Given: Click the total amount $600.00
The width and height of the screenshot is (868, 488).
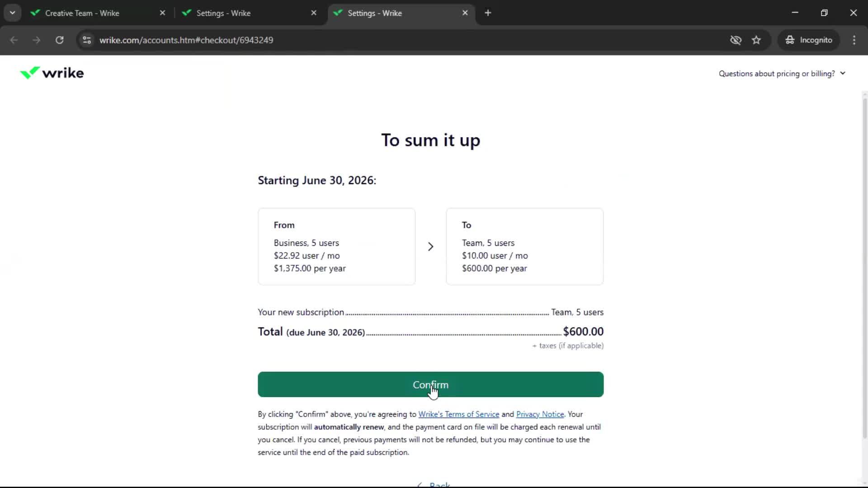Looking at the screenshot, I should click(583, 332).
